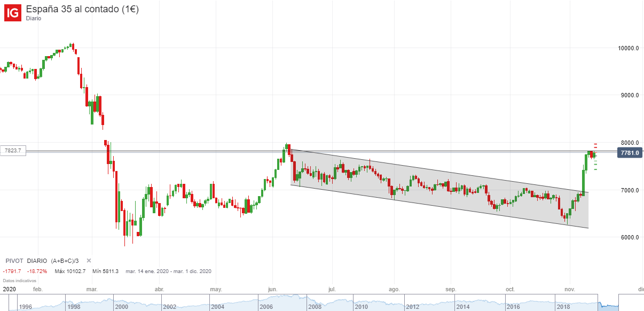644x311 pixels.
Task: Select the 7823.7 horizontal line price label
Action: click(x=13, y=151)
